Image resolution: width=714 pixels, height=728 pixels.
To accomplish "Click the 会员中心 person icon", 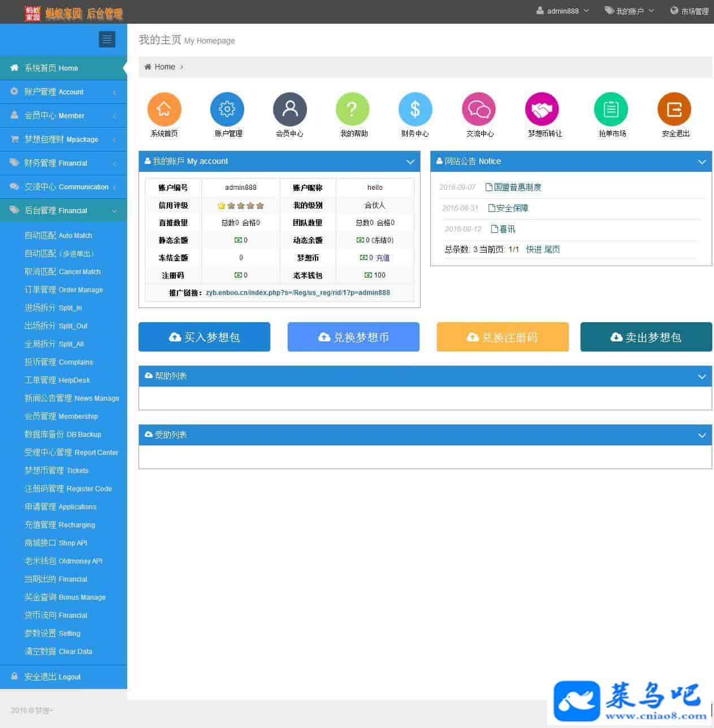I will (x=290, y=110).
